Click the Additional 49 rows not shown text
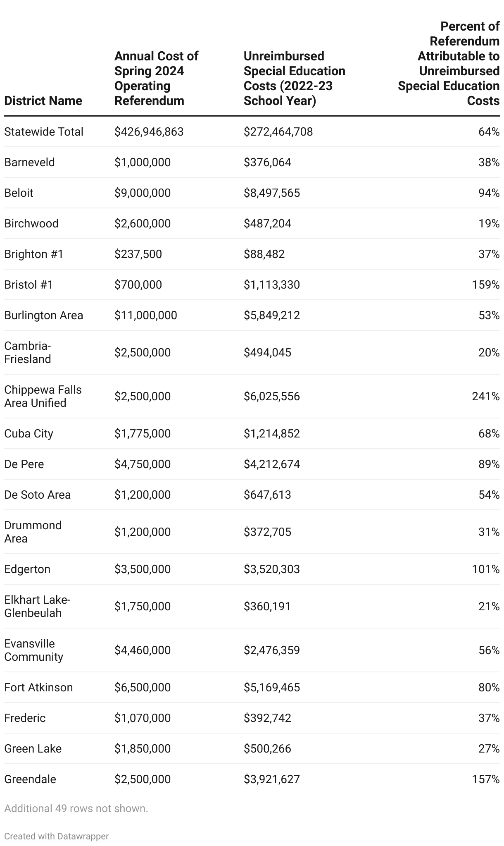This screenshot has width=504, height=846. click(x=76, y=808)
